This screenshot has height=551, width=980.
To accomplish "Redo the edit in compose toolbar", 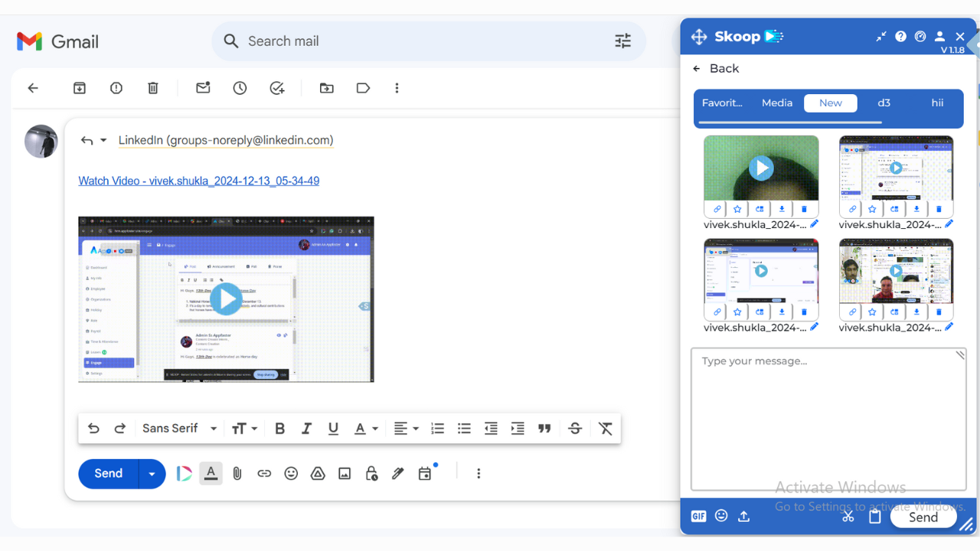I will [x=119, y=429].
